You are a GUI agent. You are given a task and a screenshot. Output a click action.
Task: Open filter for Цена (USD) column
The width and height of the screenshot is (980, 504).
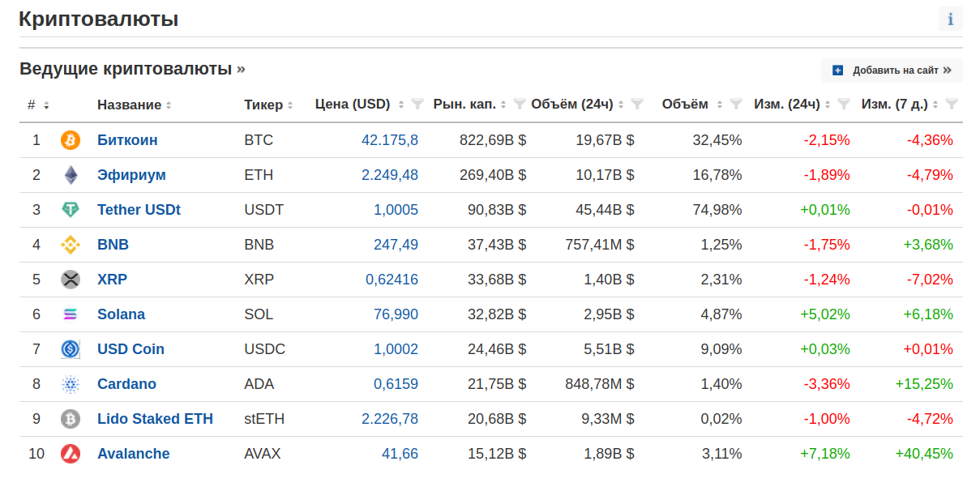click(x=417, y=104)
